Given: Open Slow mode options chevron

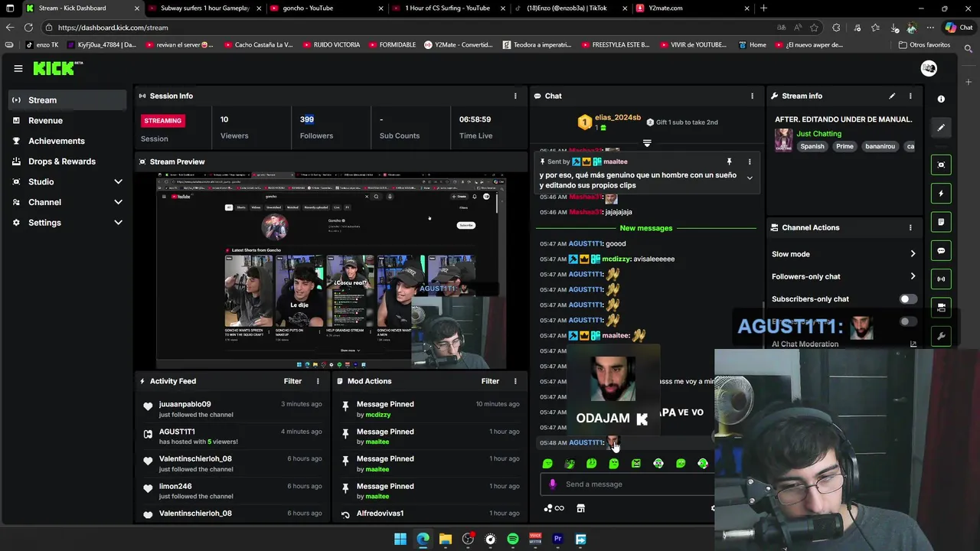Looking at the screenshot, I should (913, 254).
